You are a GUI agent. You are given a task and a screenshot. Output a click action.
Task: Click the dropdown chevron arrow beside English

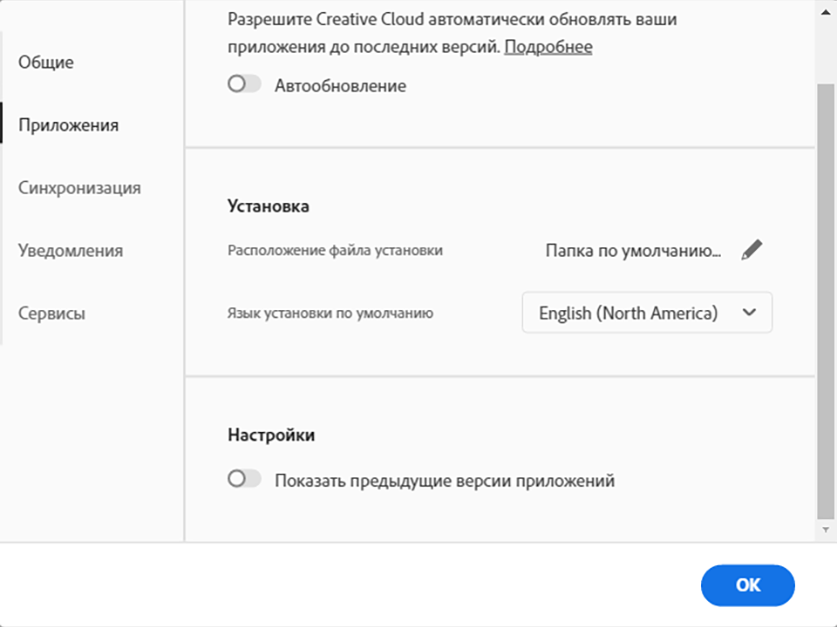pos(750,313)
